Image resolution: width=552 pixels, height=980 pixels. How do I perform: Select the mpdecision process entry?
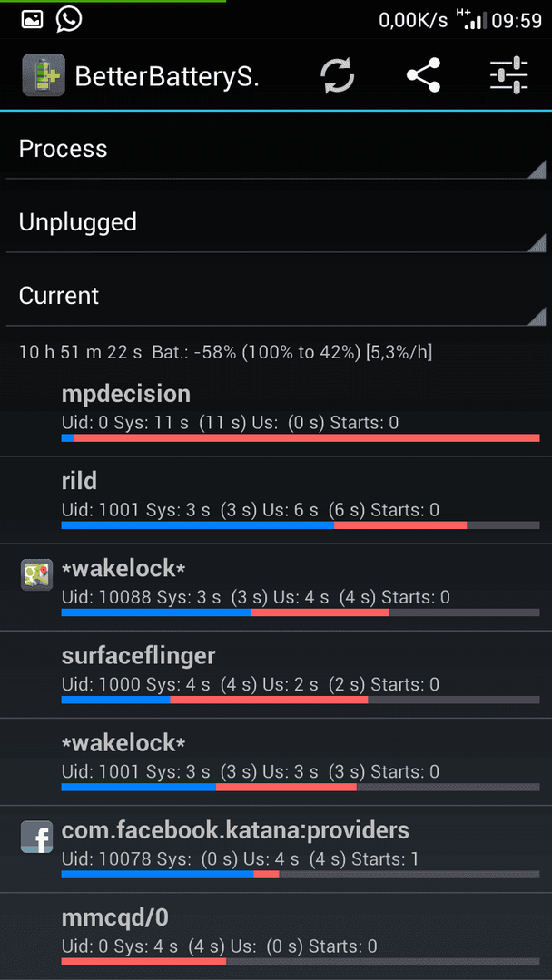point(276,413)
